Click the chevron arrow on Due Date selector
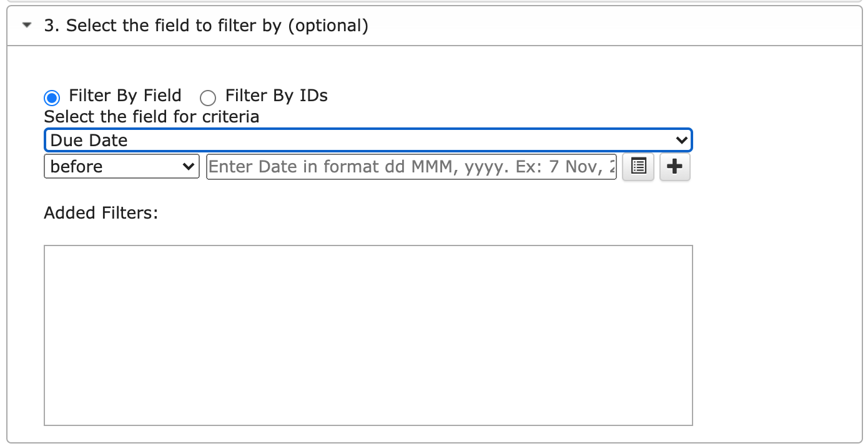 [681, 140]
